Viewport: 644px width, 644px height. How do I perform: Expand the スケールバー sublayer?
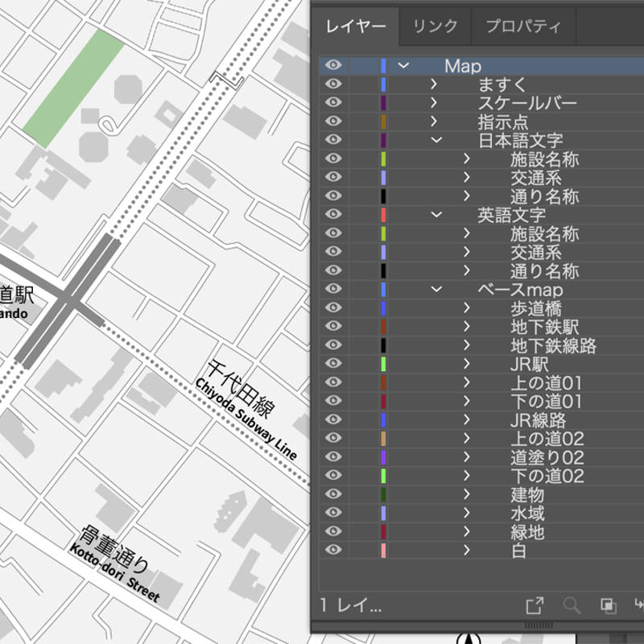434,103
